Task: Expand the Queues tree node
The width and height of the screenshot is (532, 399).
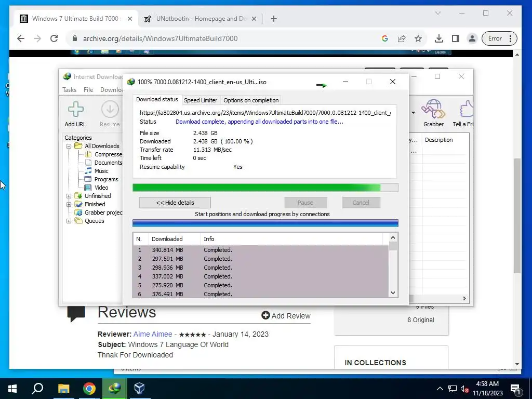Action: [x=69, y=221]
